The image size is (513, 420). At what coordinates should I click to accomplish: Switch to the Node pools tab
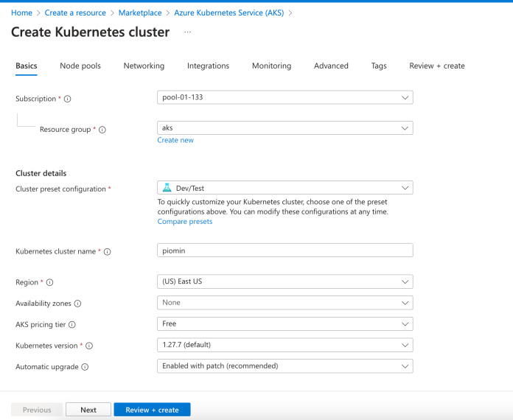coord(80,66)
